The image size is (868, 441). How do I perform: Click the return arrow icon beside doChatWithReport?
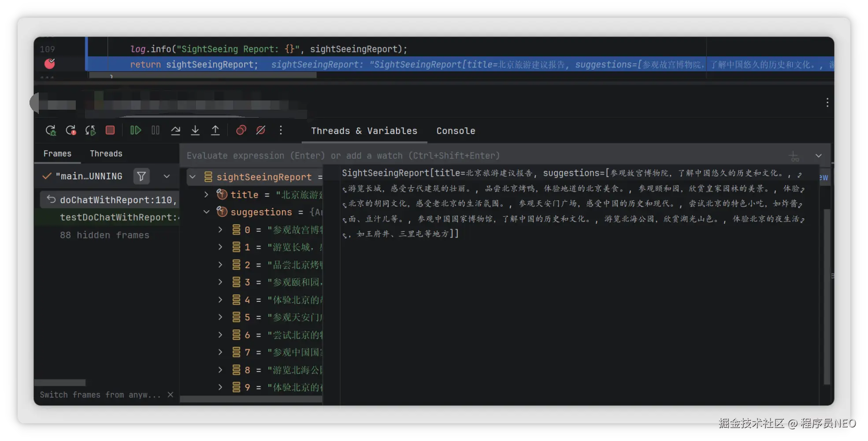tap(51, 199)
